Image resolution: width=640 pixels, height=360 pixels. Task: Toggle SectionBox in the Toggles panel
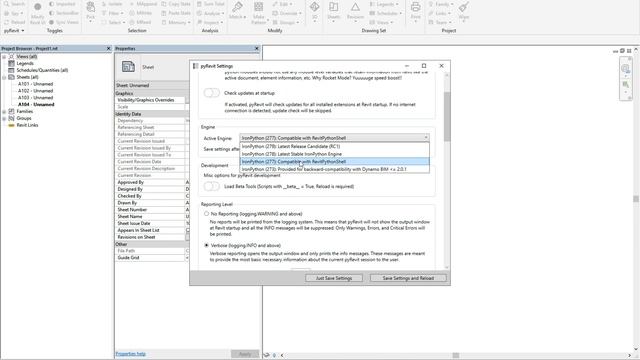(64, 13)
